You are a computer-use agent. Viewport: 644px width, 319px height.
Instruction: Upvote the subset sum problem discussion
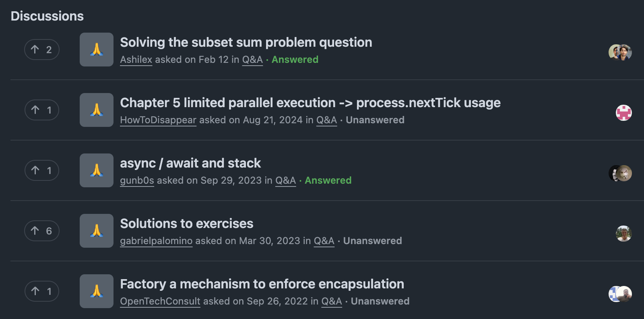[42, 50]
